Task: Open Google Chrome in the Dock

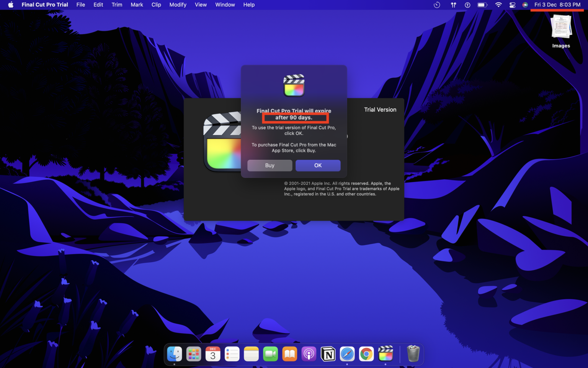Action: (366, 353)
